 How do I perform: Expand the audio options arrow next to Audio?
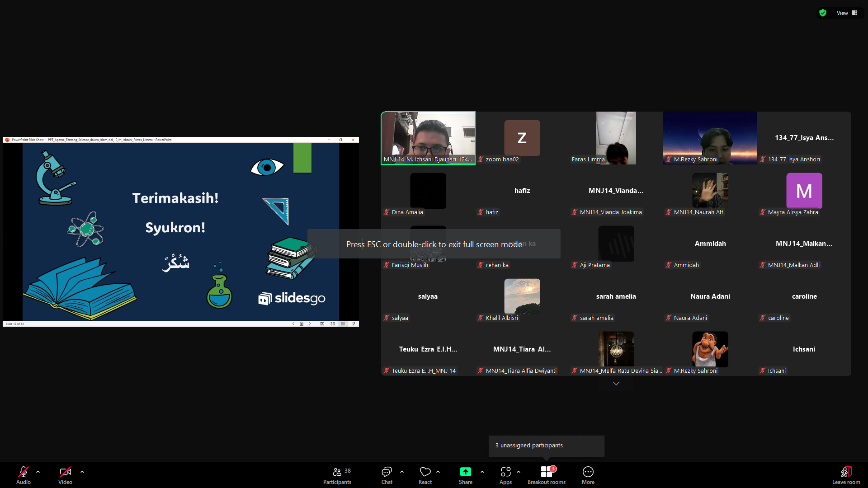[x=38, y=472]
